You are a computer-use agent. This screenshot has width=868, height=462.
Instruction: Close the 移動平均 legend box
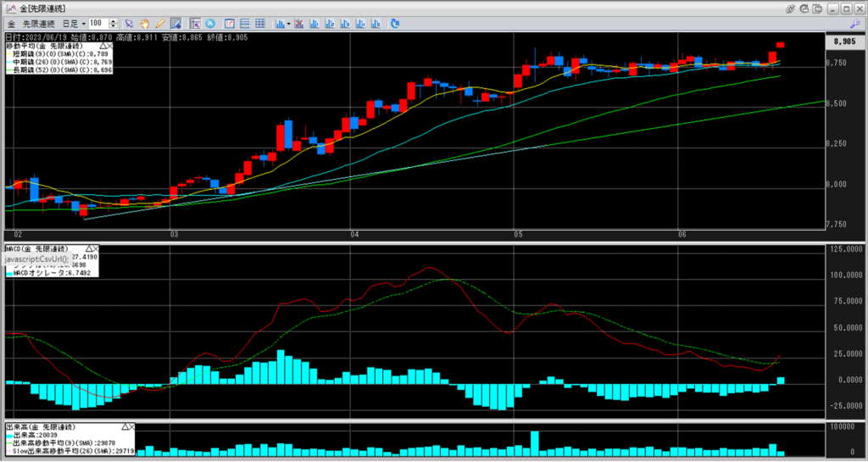coord(108,46)
